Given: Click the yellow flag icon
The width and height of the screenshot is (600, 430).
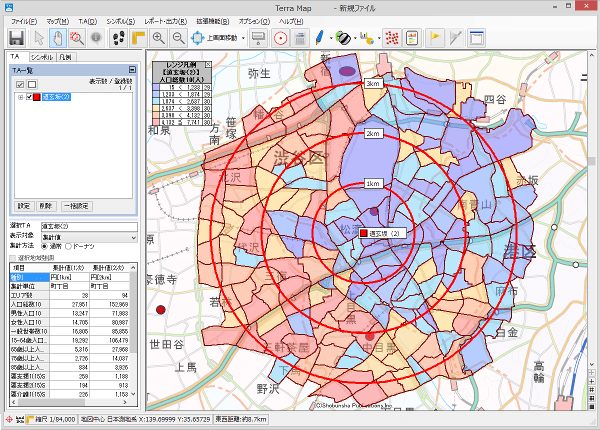Looking at the screenshot, I should (435, 38).
